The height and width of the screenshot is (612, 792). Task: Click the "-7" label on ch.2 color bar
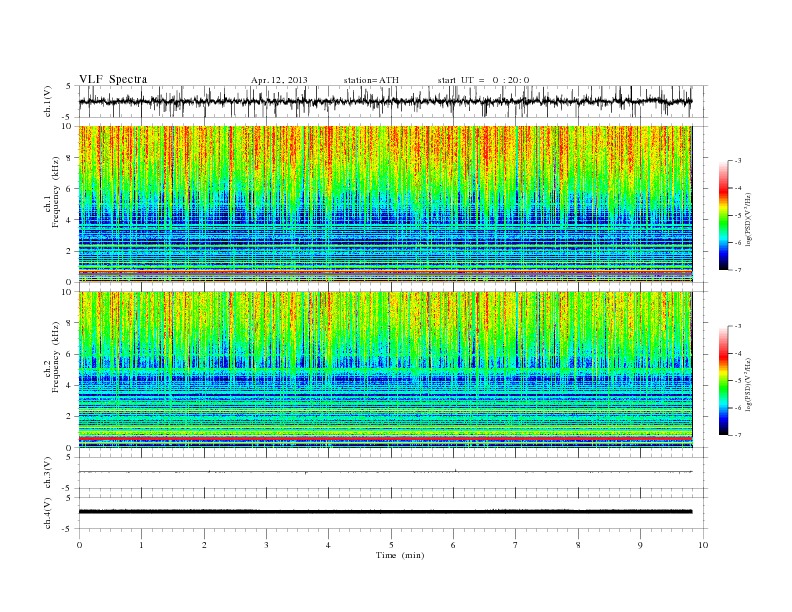coord(738,435)
